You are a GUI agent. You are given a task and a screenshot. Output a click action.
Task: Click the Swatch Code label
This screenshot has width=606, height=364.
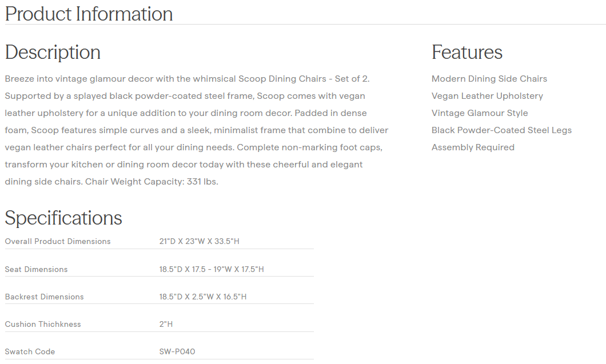[x=30, y=351]
